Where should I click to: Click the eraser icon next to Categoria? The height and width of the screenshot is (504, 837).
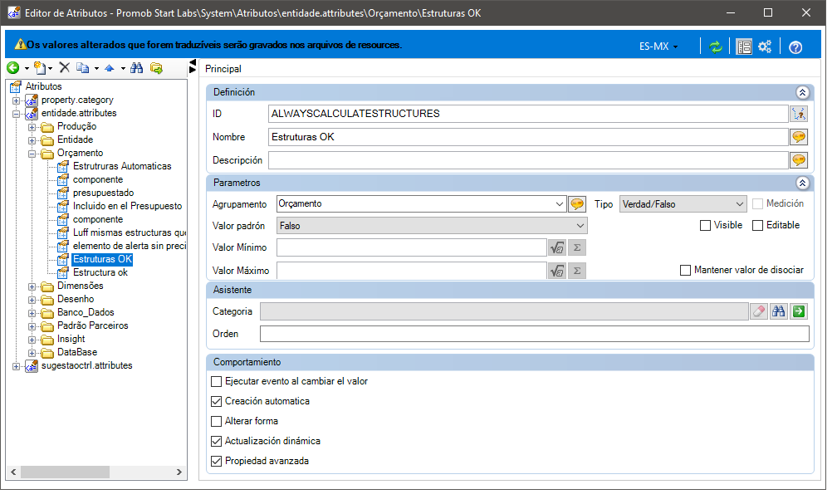[759, 311]
